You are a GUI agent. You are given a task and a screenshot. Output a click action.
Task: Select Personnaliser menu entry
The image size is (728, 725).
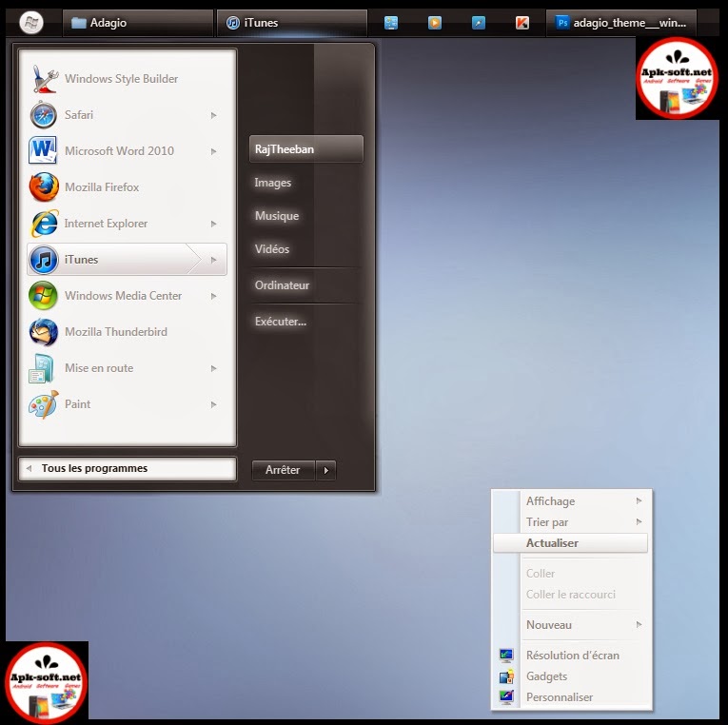tap(571, 697)
